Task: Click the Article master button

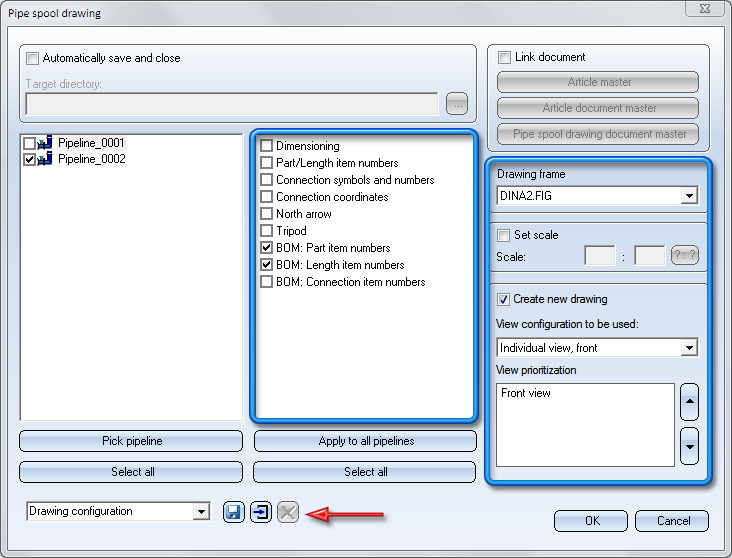Action: [x=598, y=82]
